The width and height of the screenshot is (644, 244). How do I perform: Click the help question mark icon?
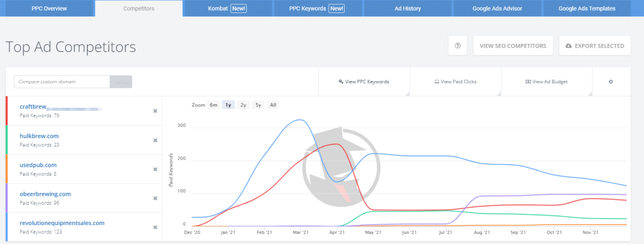click(x=457, y=46)
